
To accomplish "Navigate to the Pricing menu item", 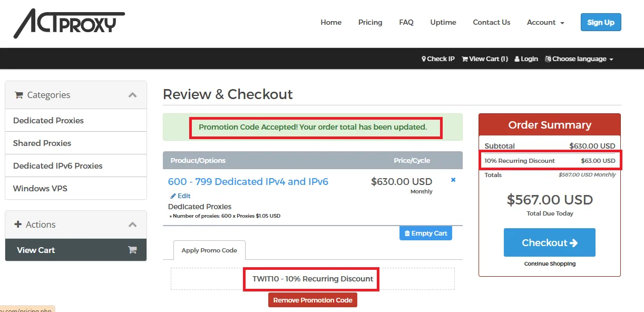I will tap(370, 22).
